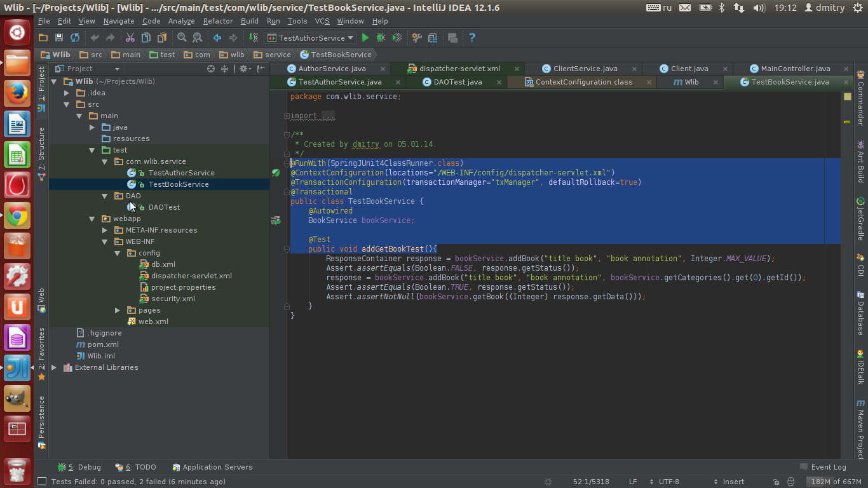Click Collapse All icon in Project panel

point(224,69)
